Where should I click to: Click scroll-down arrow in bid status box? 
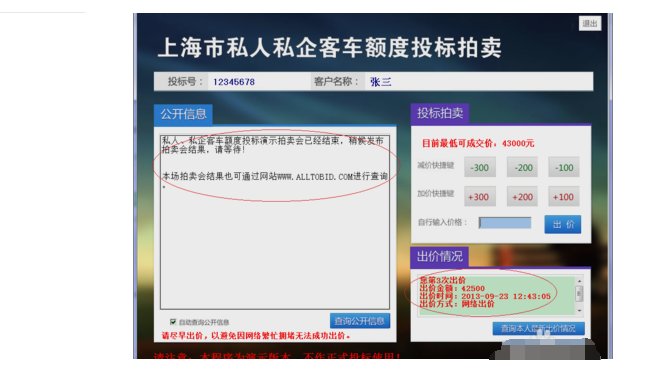pos(579,311)
